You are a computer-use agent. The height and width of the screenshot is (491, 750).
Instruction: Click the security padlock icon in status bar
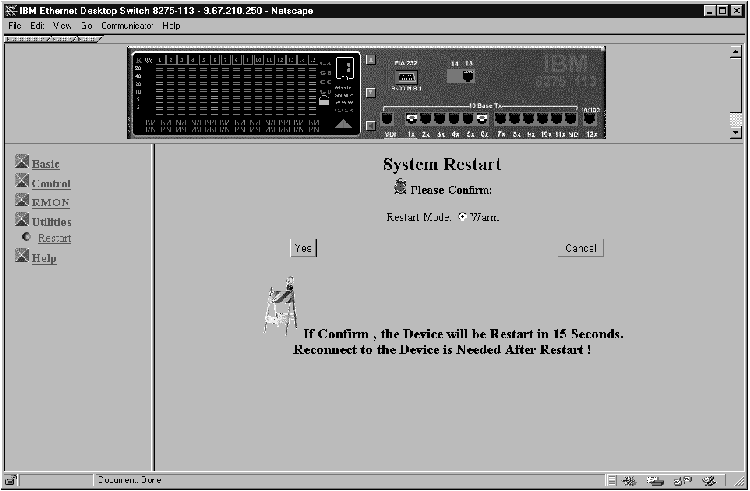[12, 480]
